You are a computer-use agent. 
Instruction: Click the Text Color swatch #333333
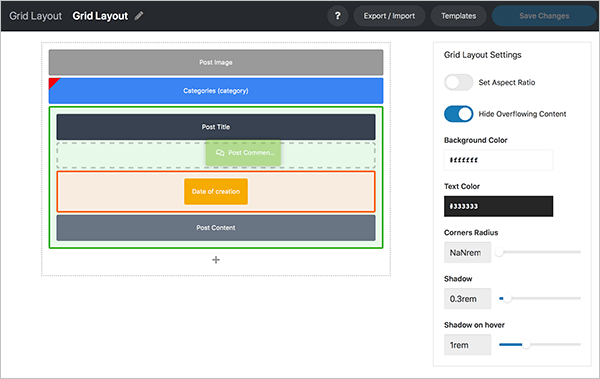499,206
